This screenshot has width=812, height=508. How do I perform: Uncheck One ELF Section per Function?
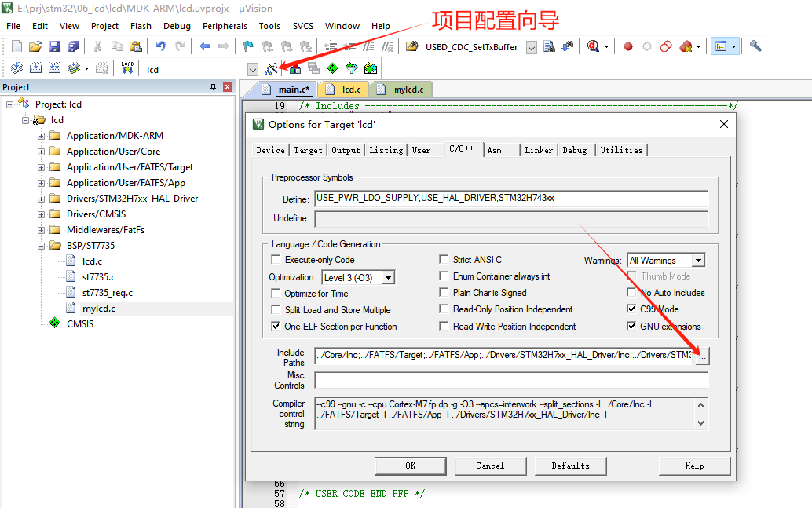[x=276, y=327]
